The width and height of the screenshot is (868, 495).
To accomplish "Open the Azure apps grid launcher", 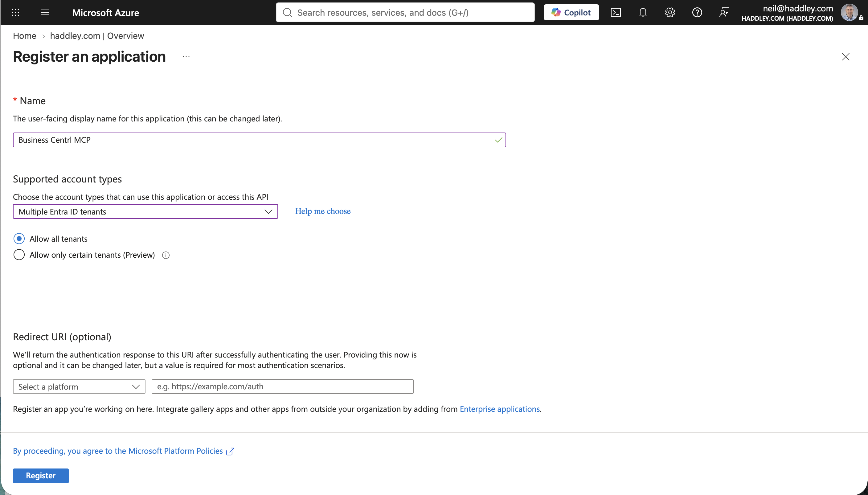I will (15, 13).
